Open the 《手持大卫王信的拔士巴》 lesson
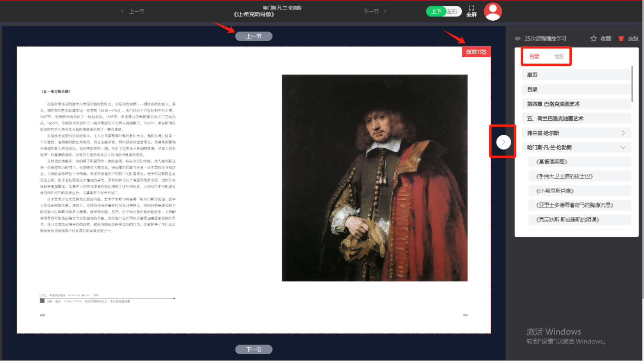This screenshot has height=361, width=644. [x=580, y=176]
